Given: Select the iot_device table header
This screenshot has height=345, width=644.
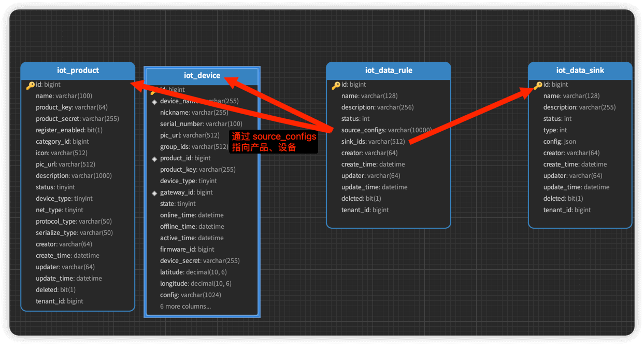Looking at the screenshot, I should point(202,76).
